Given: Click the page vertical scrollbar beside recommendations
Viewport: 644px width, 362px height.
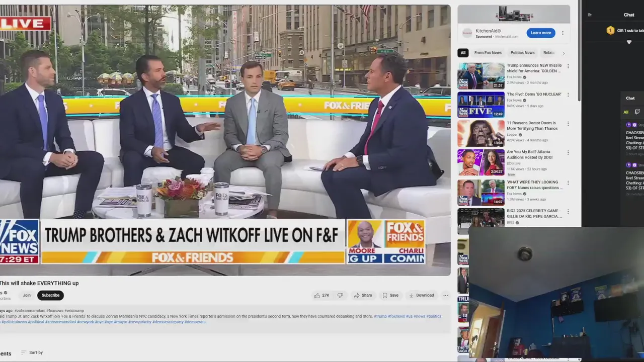Looking at the screenshot, I should click(580, 50).
